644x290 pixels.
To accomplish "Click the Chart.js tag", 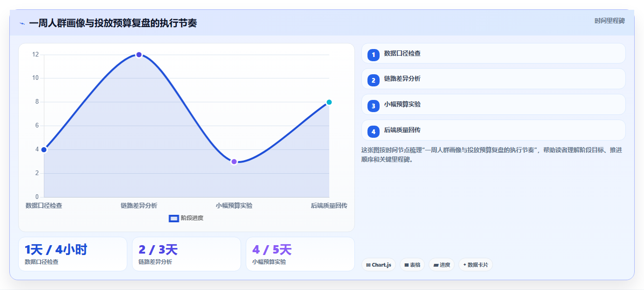I will coord(379,265).
